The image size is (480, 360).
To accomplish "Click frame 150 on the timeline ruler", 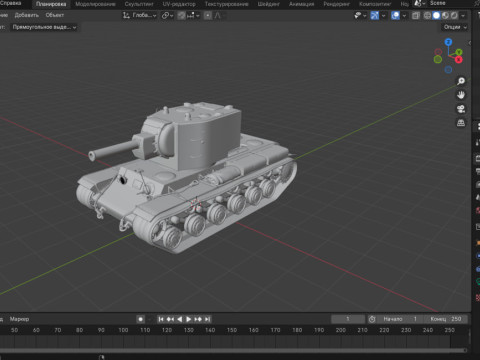I will (x=232, y=330).
